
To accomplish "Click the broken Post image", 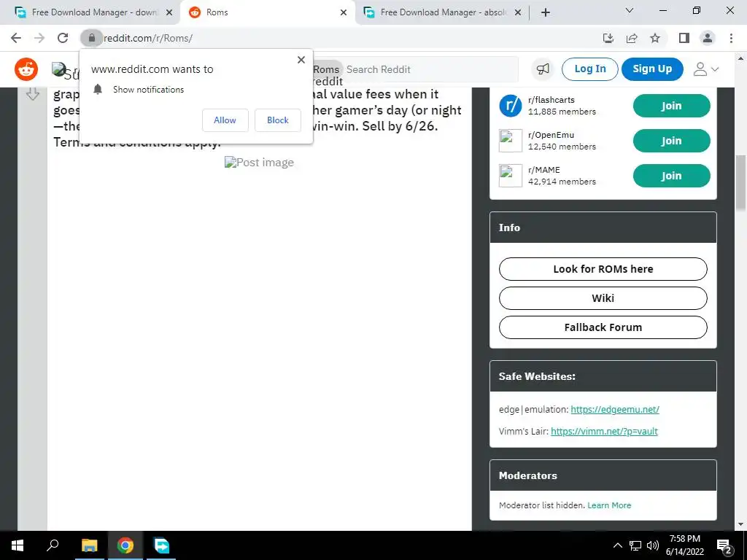I will click(259, 163).
